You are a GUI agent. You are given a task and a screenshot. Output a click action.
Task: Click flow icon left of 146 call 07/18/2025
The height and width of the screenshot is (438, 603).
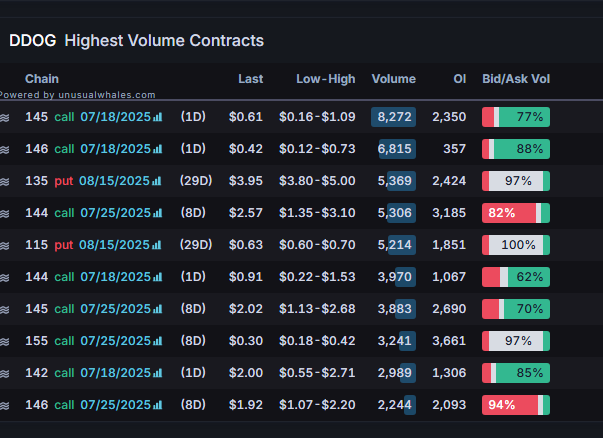point(5,149)
